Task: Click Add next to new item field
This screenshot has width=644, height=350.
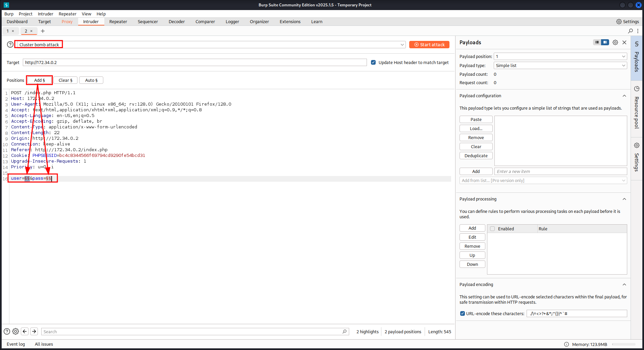Action: pos(476,171)
